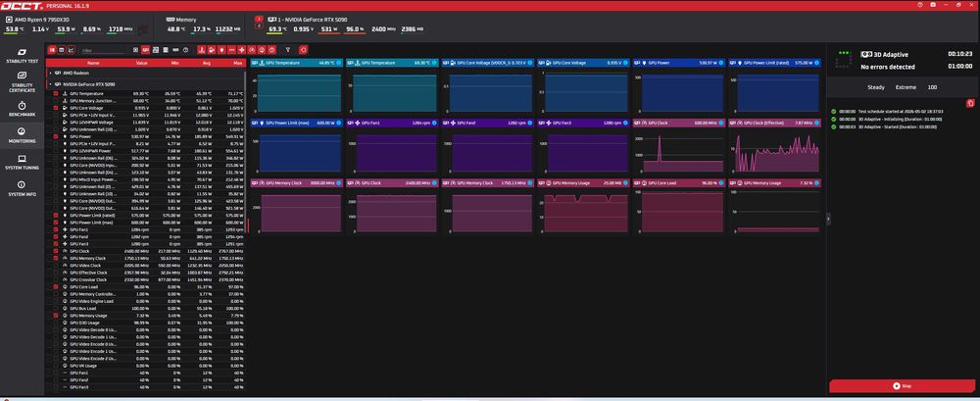Click the GPU Clock (Effective) graph
Screen dimensions: 980x401
click(774, 152)
